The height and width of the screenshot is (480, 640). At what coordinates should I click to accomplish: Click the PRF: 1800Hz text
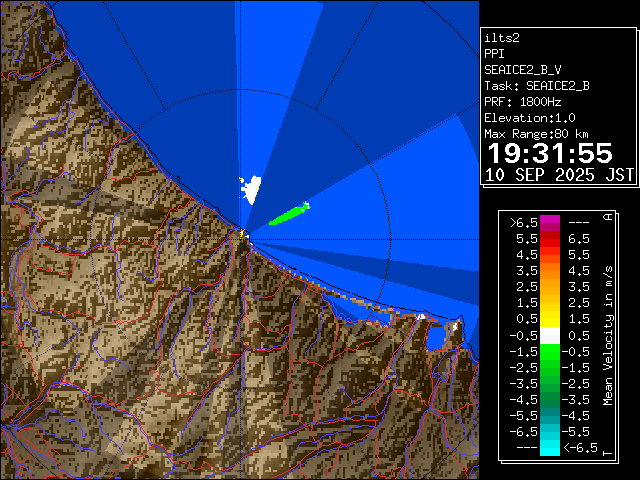click(523, 101)
